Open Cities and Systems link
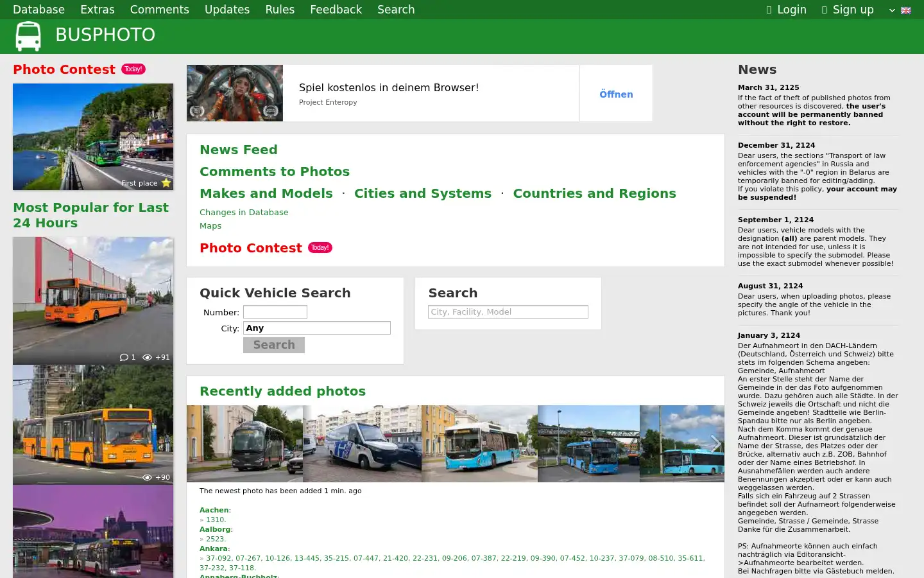Viewport: 924px width, 578px height. (x=423, y=193)
